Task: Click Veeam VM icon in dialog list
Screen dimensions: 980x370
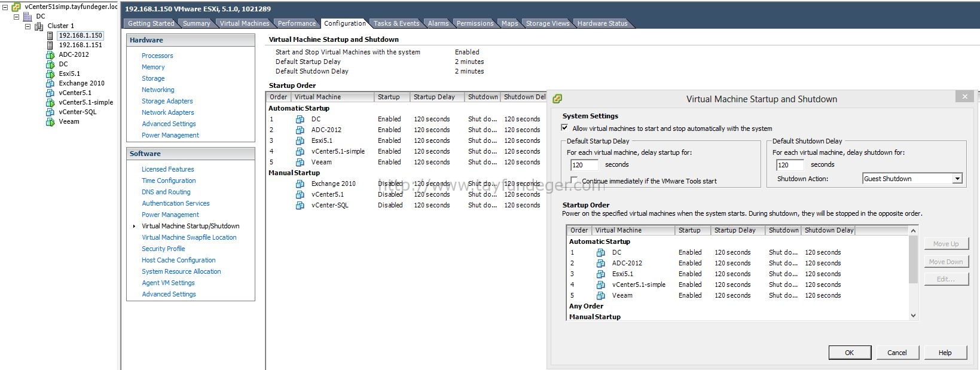Action: tap(601, 296)
